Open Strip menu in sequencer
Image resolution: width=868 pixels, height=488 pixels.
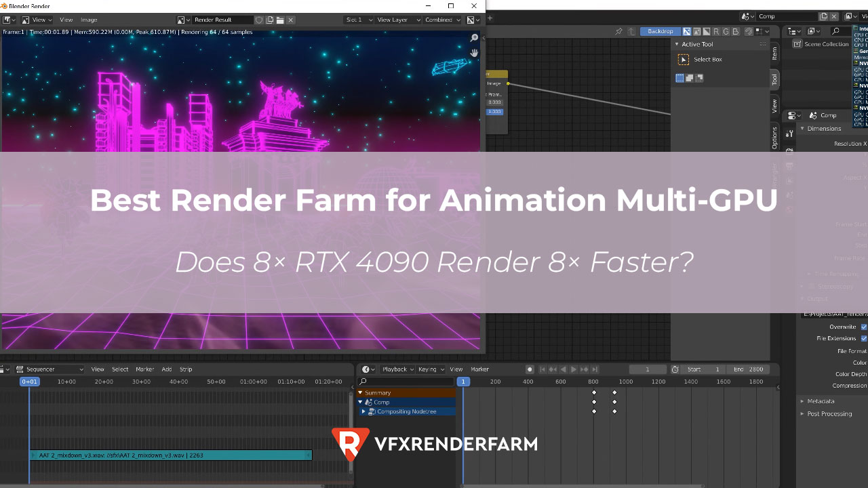click(x=186, y=369)
